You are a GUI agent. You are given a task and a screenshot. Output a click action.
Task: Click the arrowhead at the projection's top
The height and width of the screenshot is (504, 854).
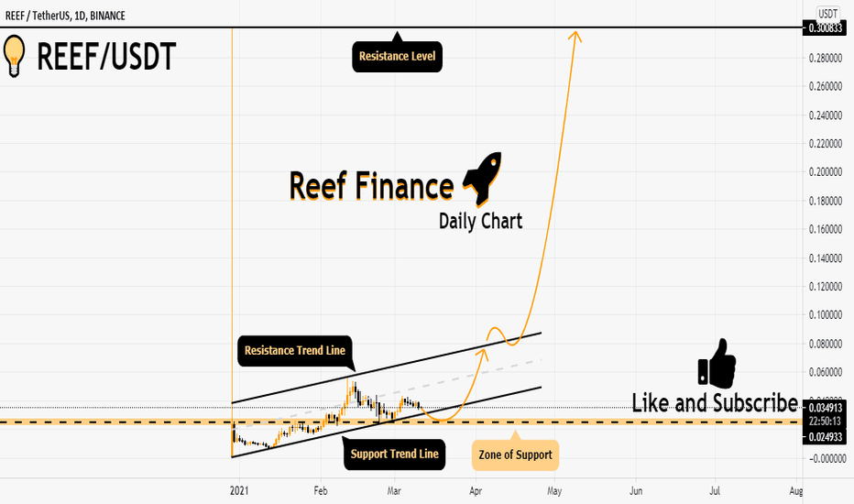tap(575, 37)
